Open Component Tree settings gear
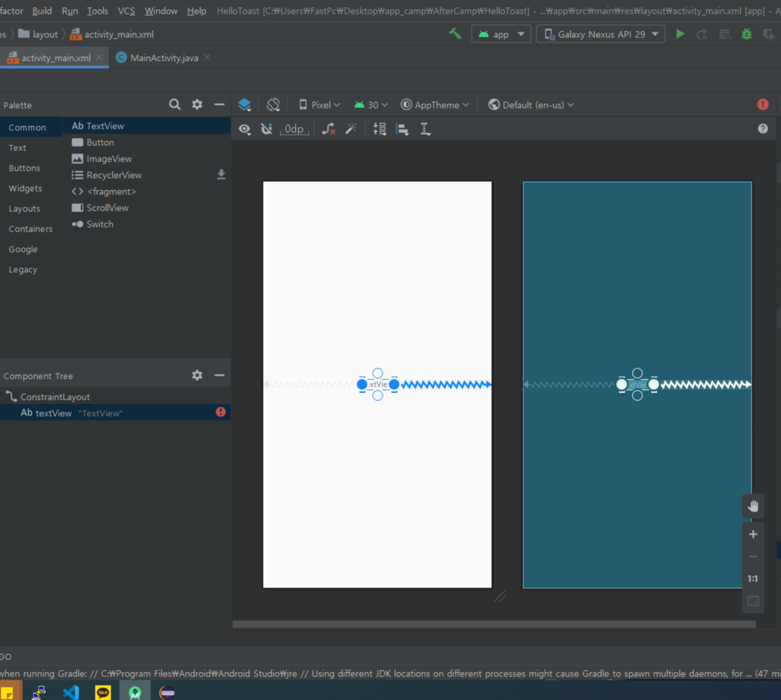Viewport: 781px width, 700px height. click(x=198, y=375)
